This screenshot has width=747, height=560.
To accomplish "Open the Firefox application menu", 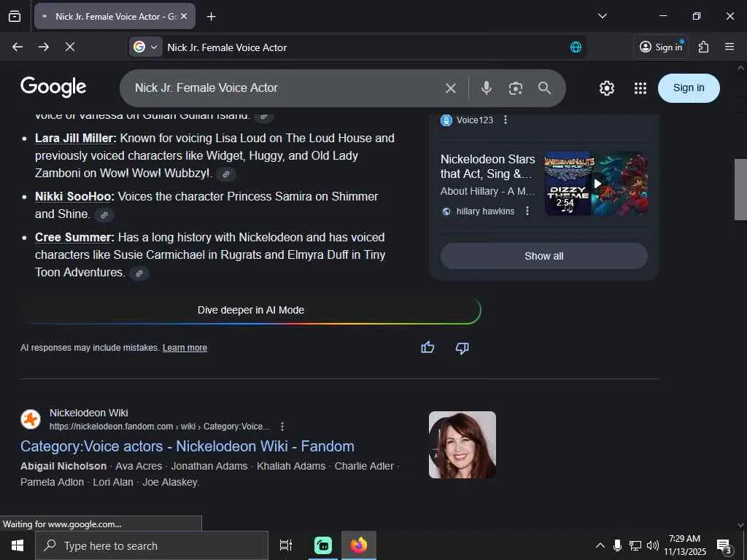I will [x=729, y=47].
